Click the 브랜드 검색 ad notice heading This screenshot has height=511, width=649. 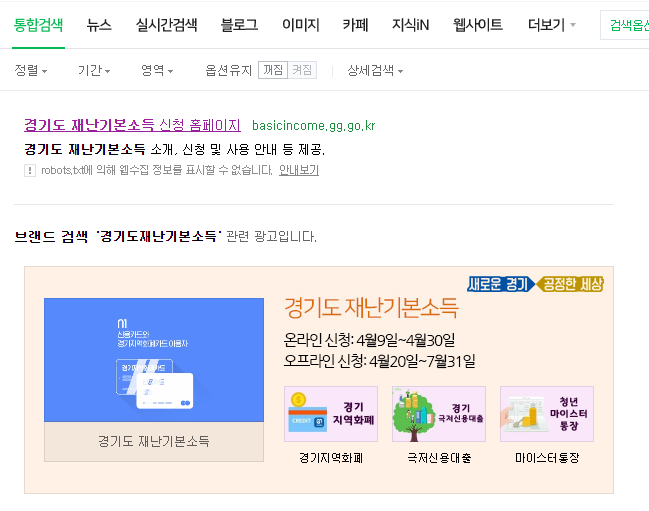click(x=165, y=236)
